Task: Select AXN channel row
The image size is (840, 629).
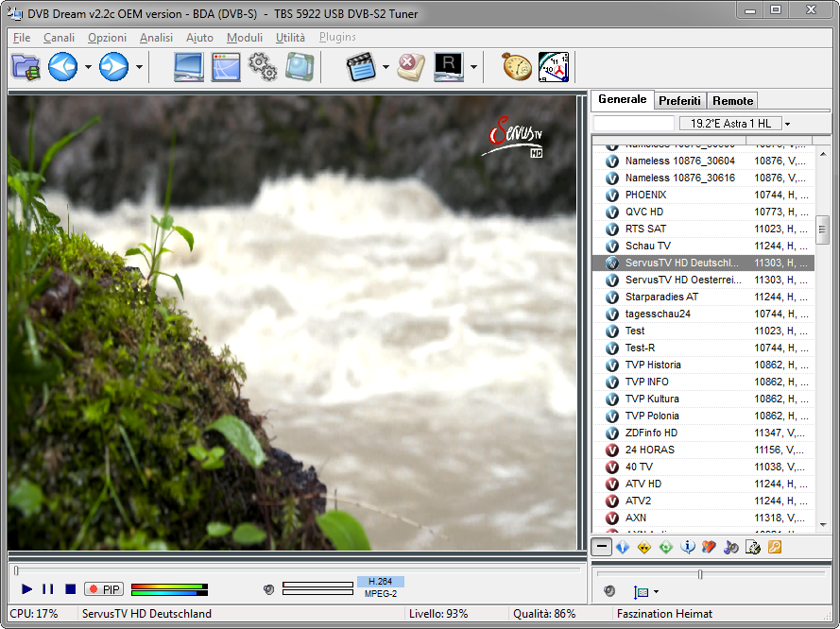Action: (x=703, y=518)
